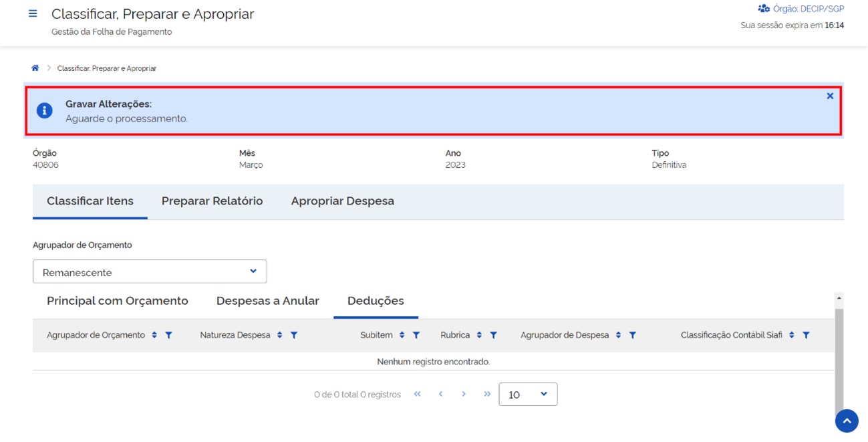Dismiss the Gravar Alterações notification
This screenshot has height=442, width=868.
830,96
